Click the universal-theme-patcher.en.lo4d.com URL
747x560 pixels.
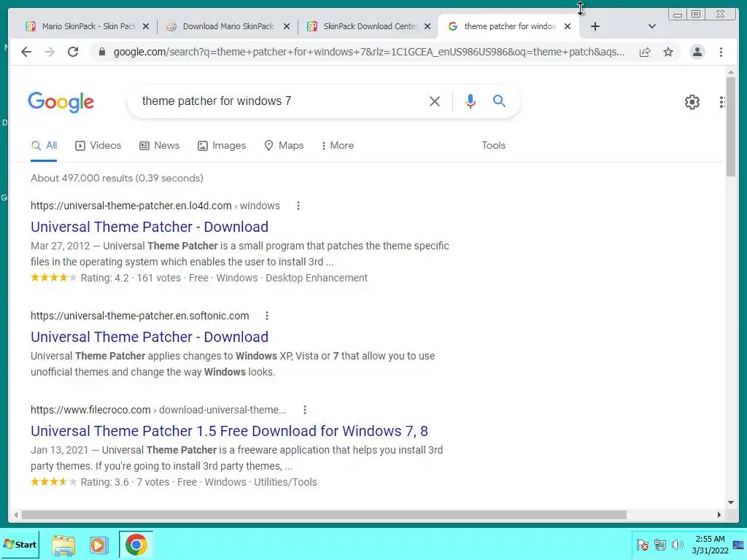click(131, 206)
